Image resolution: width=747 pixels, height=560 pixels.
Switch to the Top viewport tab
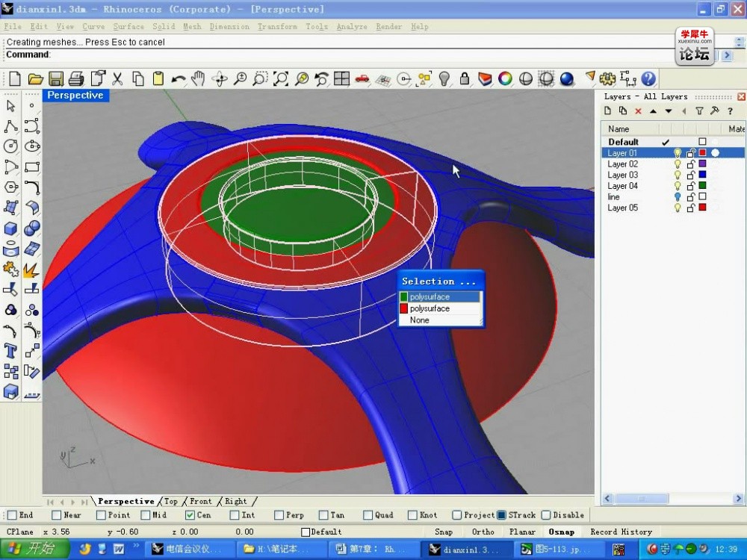pos(170,502)
